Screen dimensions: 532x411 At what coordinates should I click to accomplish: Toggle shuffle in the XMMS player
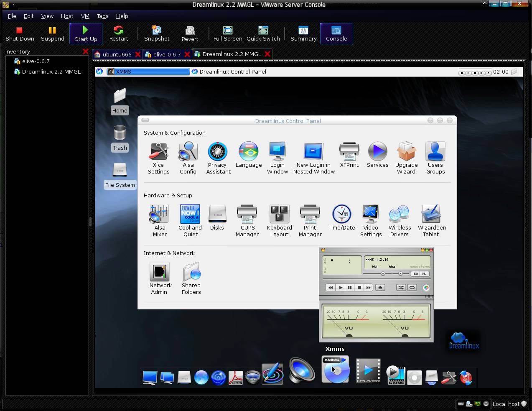pyautogui.click(x=401, y=288)
